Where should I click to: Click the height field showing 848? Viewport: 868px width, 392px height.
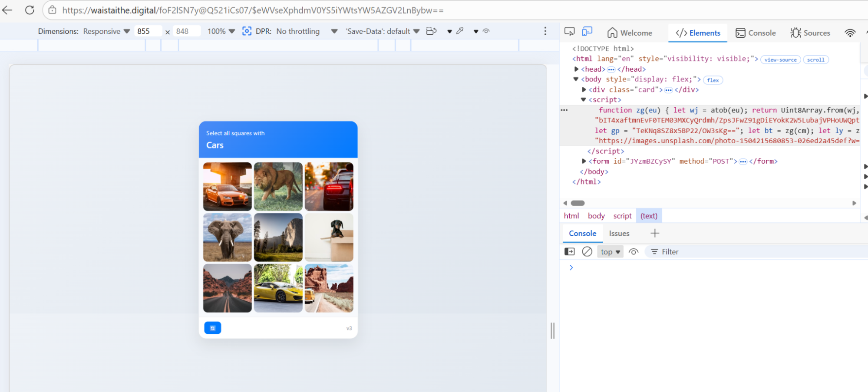(187, 31)
